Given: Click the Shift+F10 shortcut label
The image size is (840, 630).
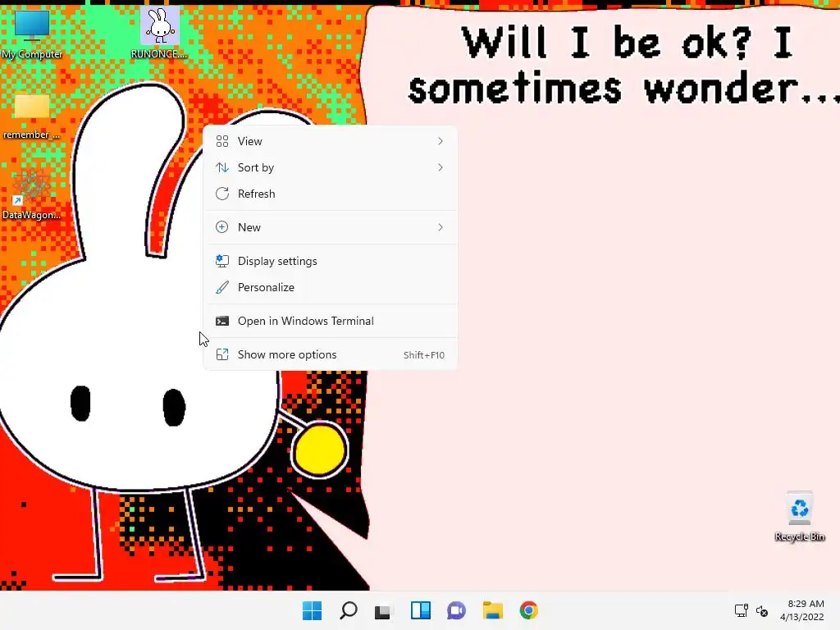Looking at the screenshot, I should [424, 355].
